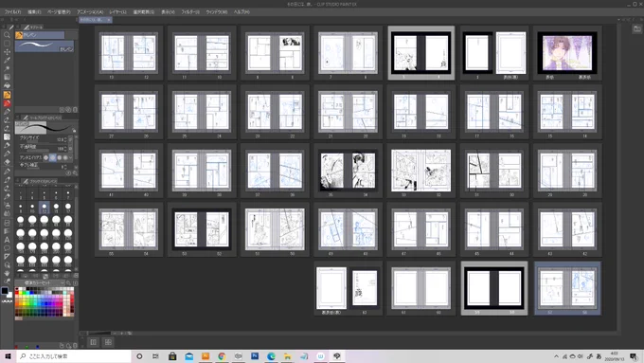Select the fourth anti-aliasing option
Viewport: 644px width, 363px height.
click(65, 157)
